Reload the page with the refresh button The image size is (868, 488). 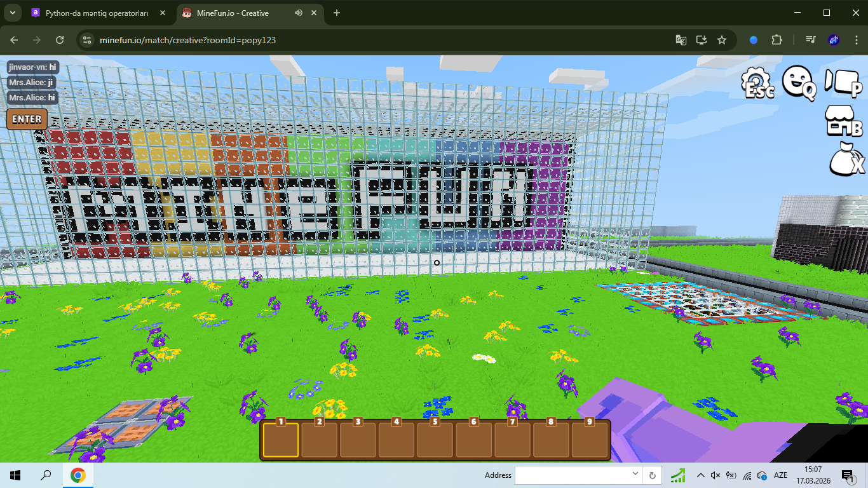[60, 40]
